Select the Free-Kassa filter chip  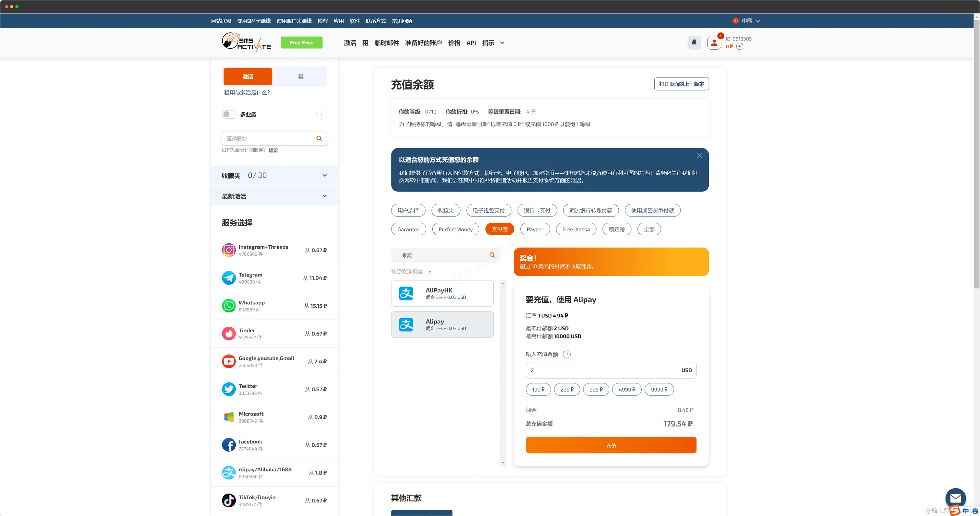click(576, 229)
